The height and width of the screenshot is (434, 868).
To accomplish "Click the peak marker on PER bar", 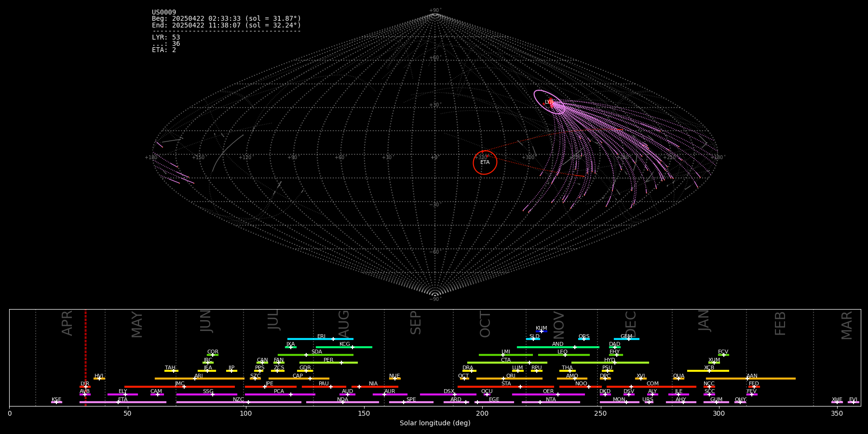I will click(x=341, y=363).
